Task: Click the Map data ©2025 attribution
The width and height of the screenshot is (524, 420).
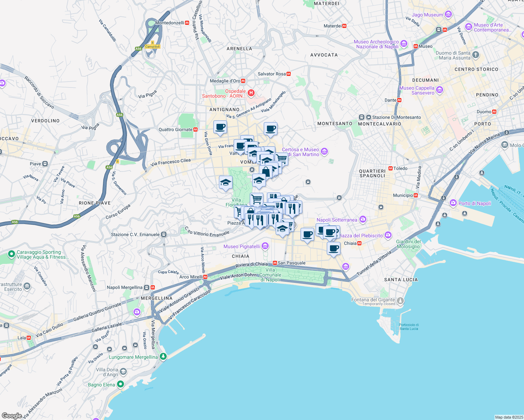Action: (509, 417)
